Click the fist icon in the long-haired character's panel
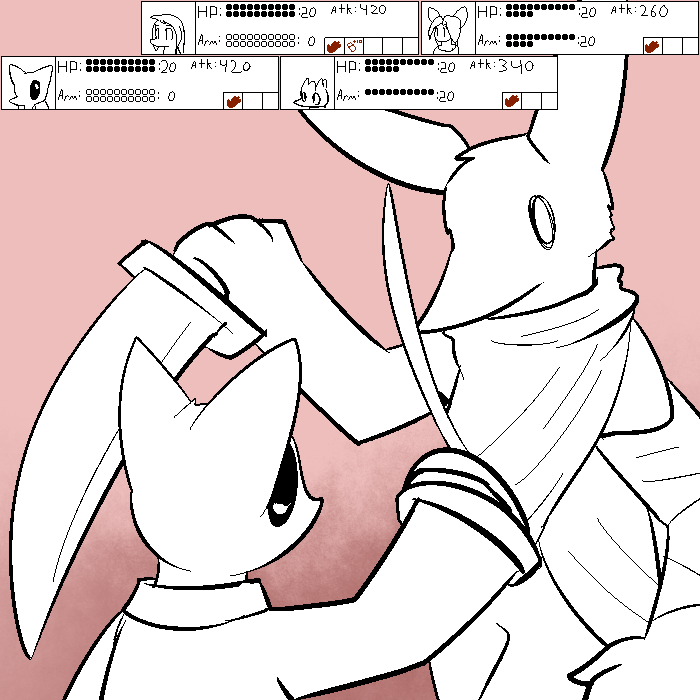The width and height of the screenshot is (700, 700). [334, 45]
